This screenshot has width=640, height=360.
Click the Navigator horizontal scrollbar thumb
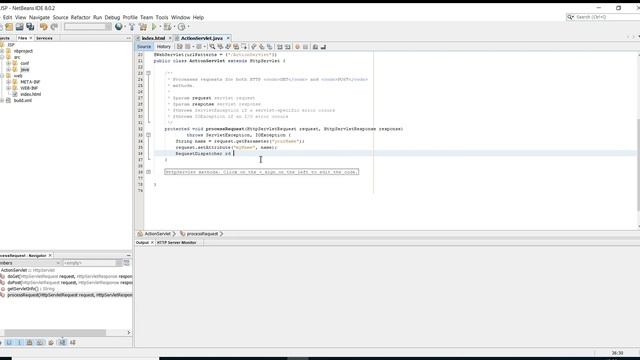55,333
